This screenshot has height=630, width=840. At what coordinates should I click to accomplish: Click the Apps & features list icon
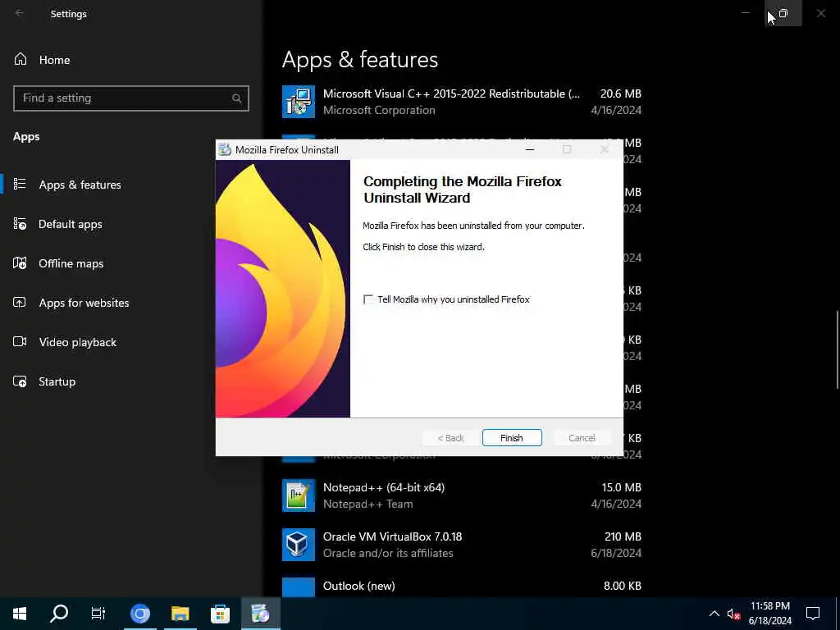coord(20,185)
